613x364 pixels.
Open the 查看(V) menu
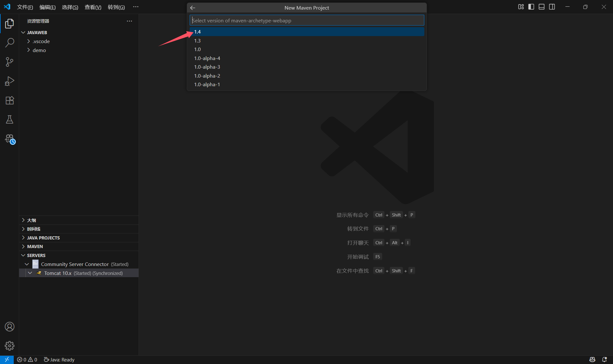93,7
